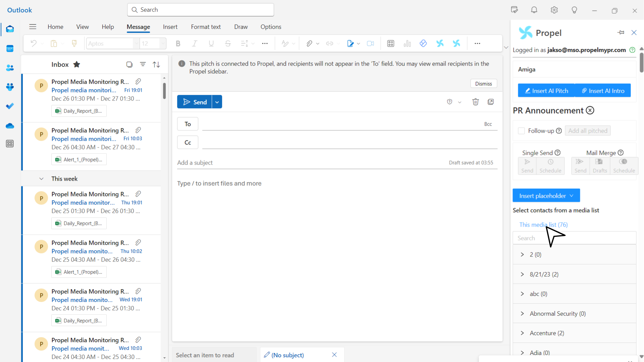Switch to the Format text tab

tap(206, 27)
